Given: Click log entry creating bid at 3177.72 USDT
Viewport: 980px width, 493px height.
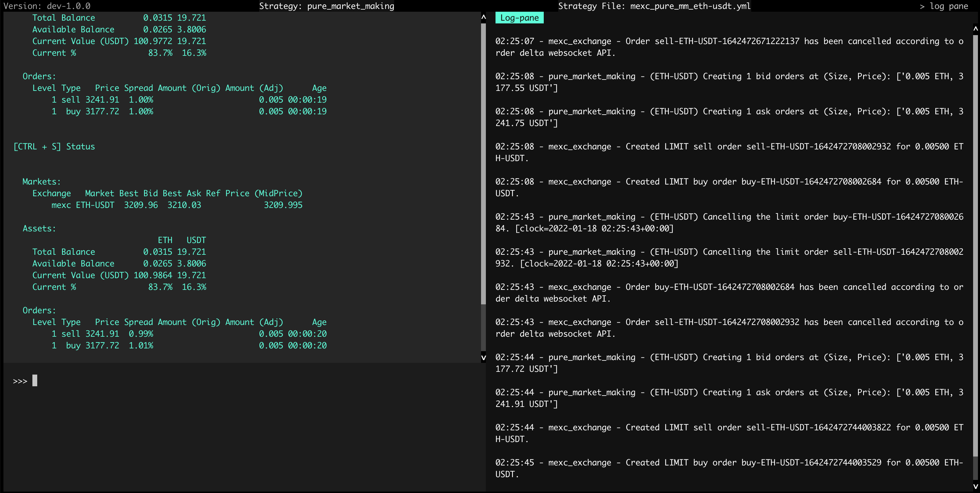Looking at the screenshot, I should [729, 363].
